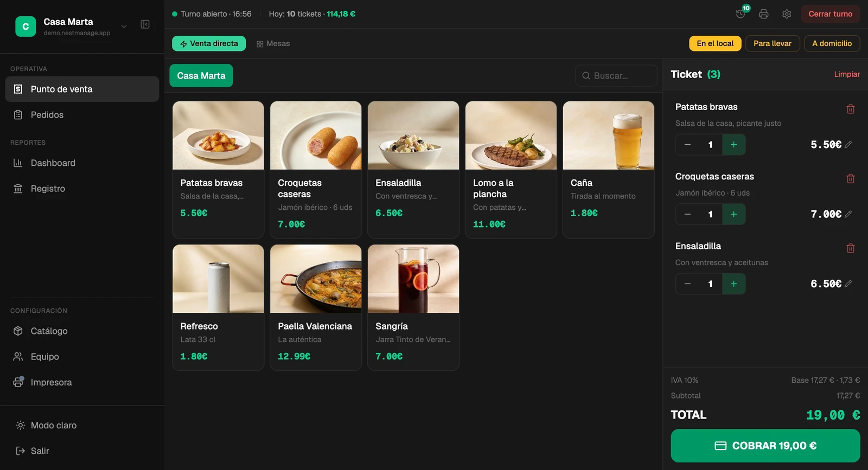Image resolution: width=868 pixels, height=470 pixels.
Task: Add Refresco product card
Action: (218, 307)
